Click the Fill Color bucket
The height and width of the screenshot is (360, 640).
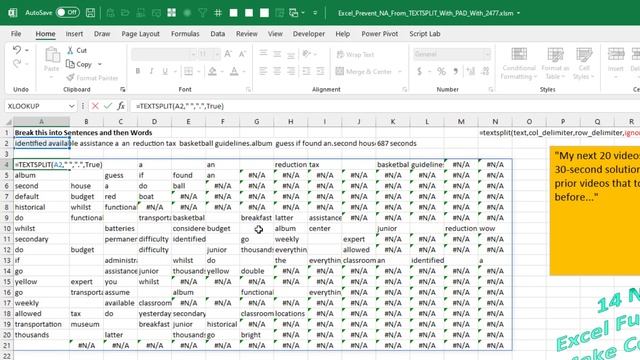pos(212,71)
